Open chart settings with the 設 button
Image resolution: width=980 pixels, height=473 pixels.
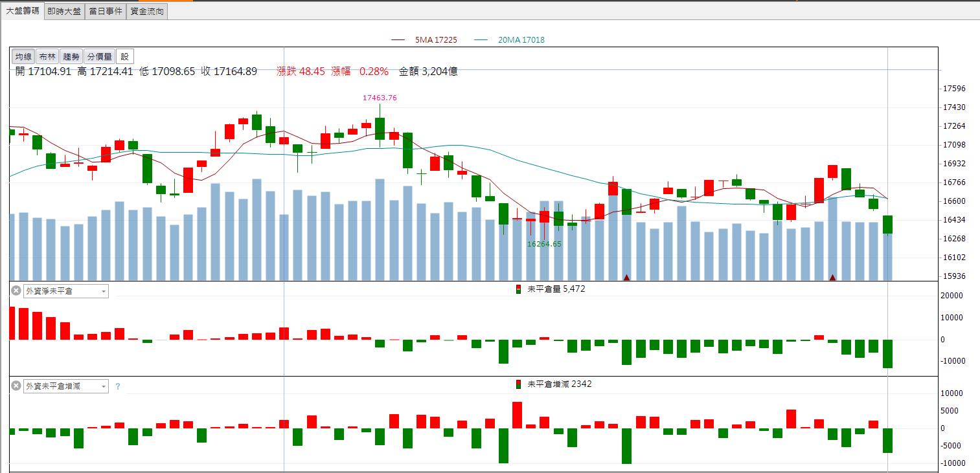126,57
